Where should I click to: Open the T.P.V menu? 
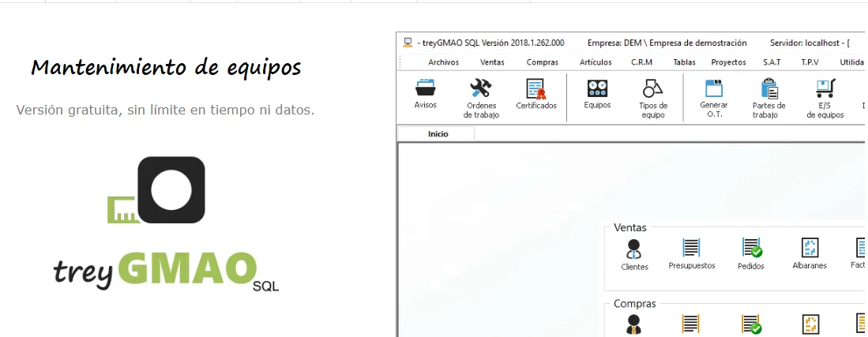tap(810, 62)
